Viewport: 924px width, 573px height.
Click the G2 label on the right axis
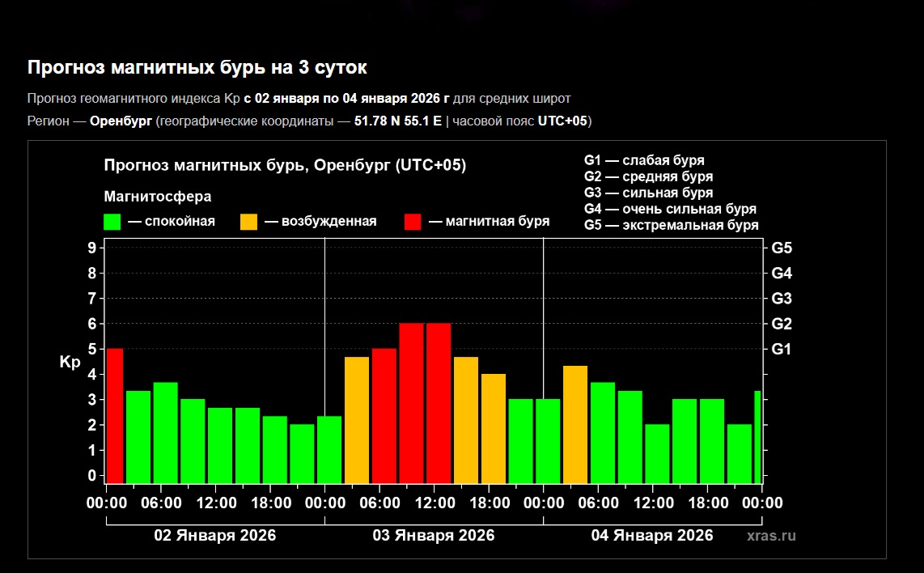pyautogui.click(x=782, y=324)
